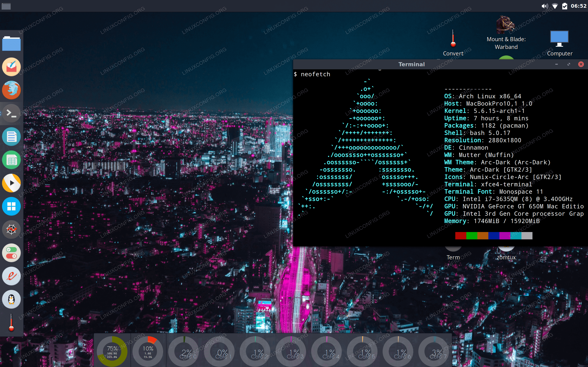Click the terminal icon in the dock
Screen dimensions: 588x367
[x=11, y=113]
